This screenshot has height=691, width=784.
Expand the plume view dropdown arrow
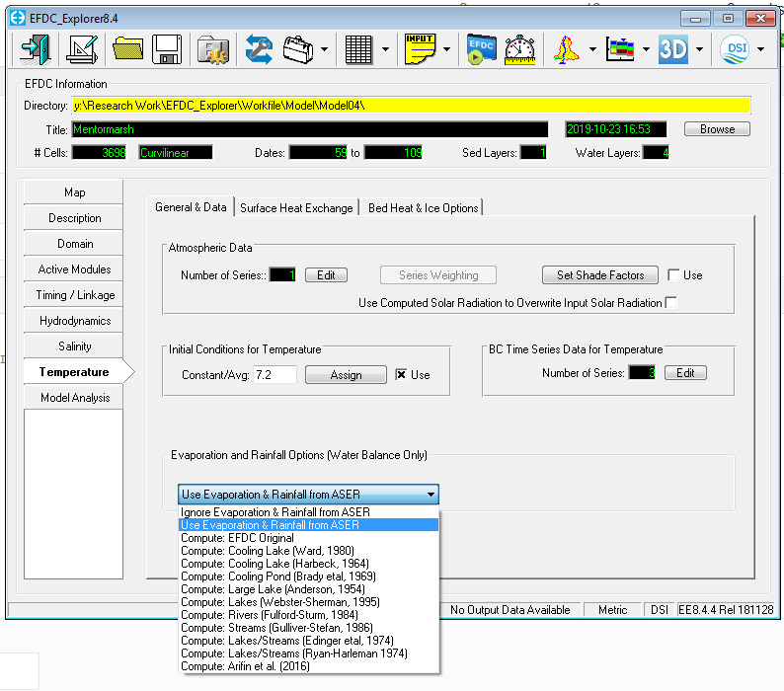592,49
